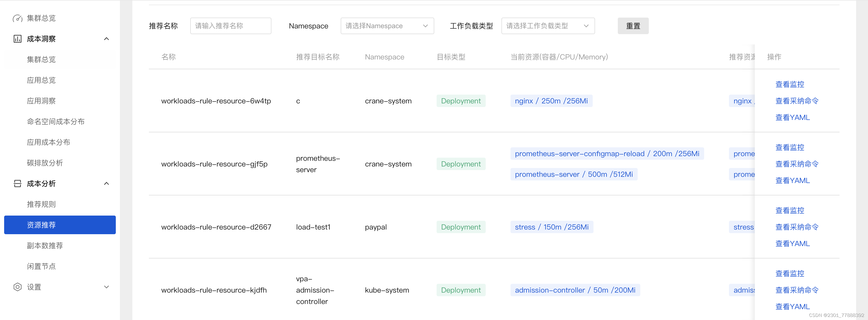Click the nginx / 250m /256Mi resource tag
The height and width of the screenshot is (320, 868).
tap(551, 101)
